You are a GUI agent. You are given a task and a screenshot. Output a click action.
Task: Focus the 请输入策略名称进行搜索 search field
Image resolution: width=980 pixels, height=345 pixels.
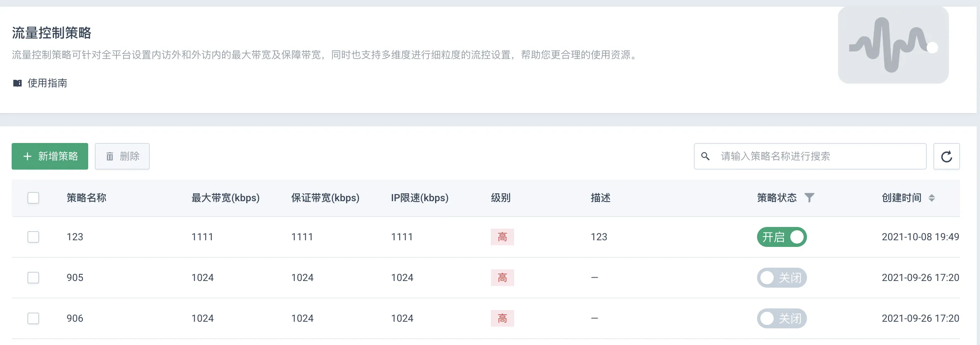(x=810, y=156)
